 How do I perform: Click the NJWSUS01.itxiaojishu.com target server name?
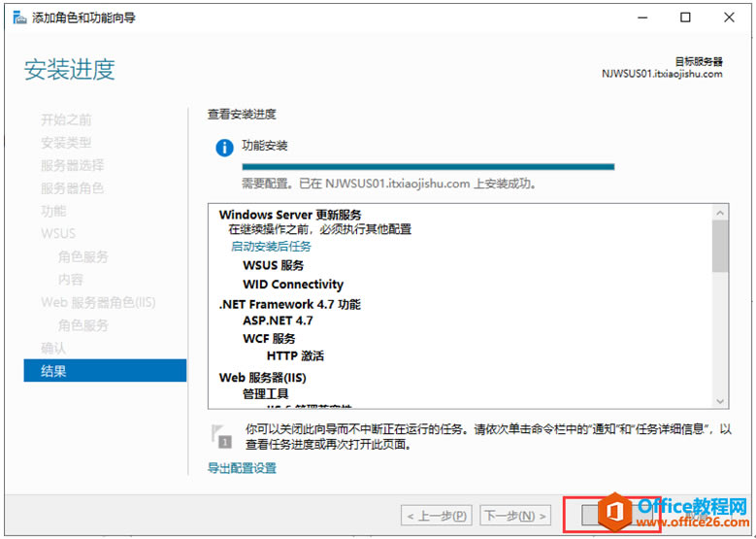(x=662, y=74)
